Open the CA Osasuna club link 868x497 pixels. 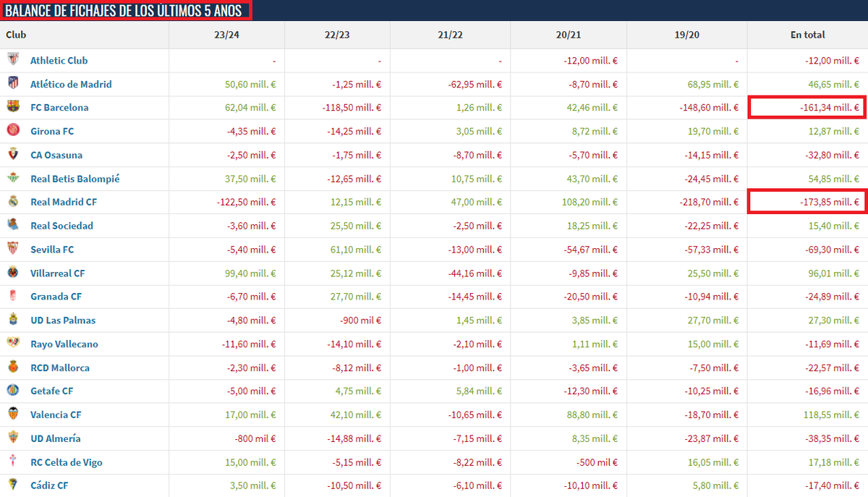(56, 155)
